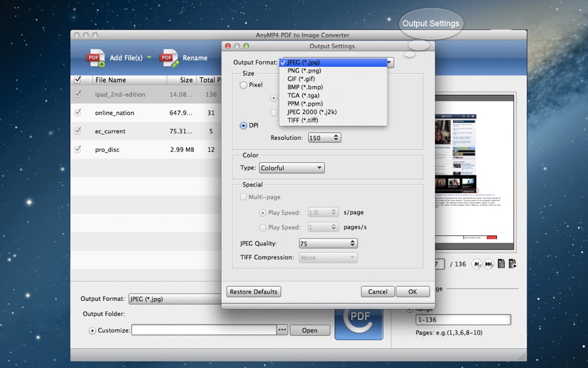Select the pro_disc file name

pyautogui.click(x=107, y=149)
